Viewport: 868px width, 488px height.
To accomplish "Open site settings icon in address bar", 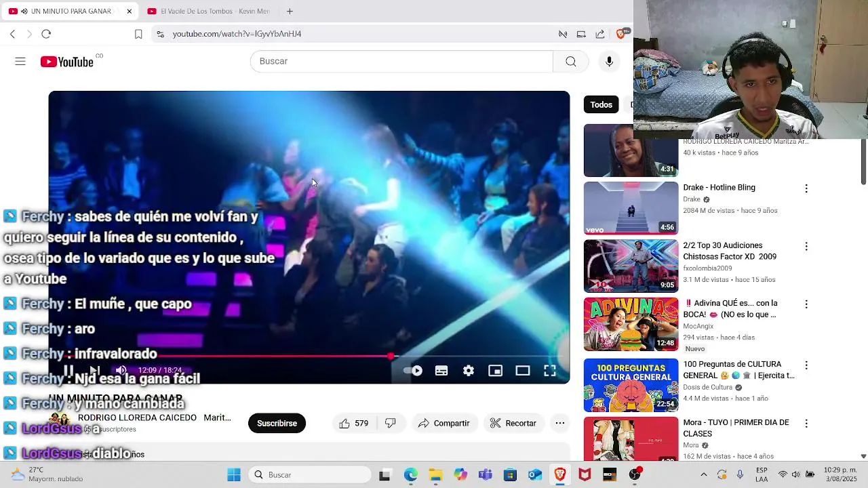I will 159,34.
